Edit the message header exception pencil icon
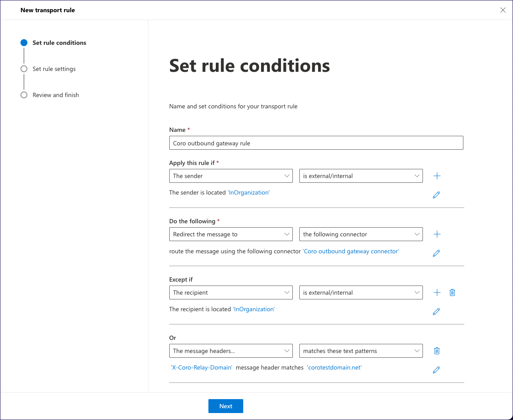Viewport: 513px width, 420px height. (x=436, y=370)
